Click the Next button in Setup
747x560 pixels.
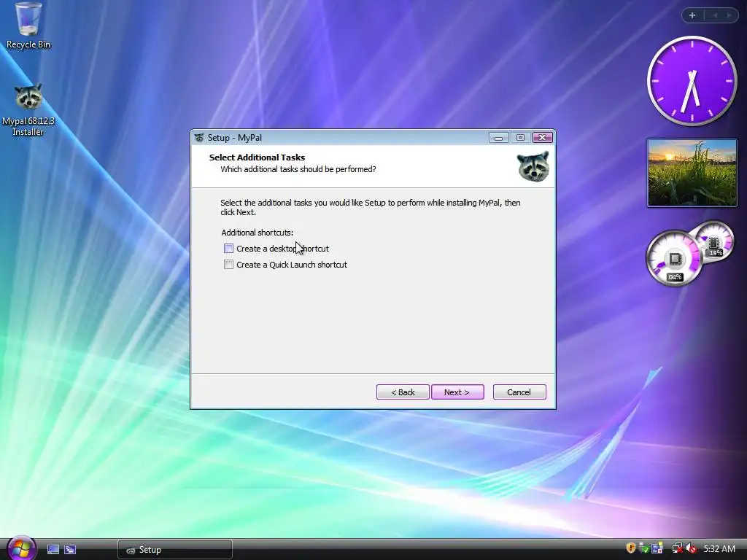457,392
